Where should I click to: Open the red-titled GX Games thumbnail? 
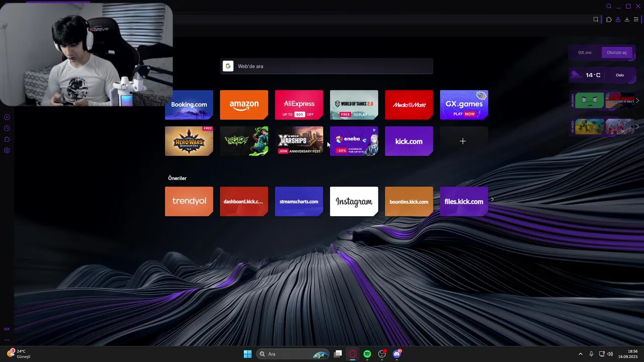[x=620, y=101]
